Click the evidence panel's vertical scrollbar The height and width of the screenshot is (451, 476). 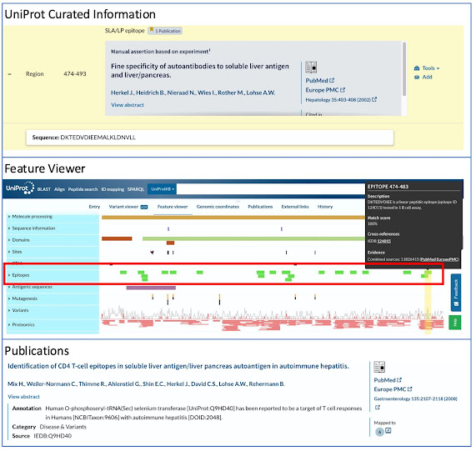tap(404, 69)
